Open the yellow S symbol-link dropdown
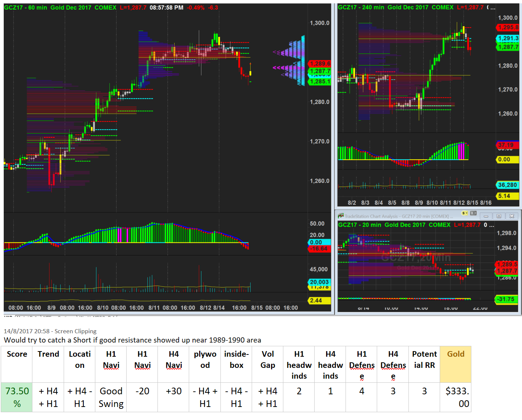Viewport: 522px width, 420px height. 464,213
